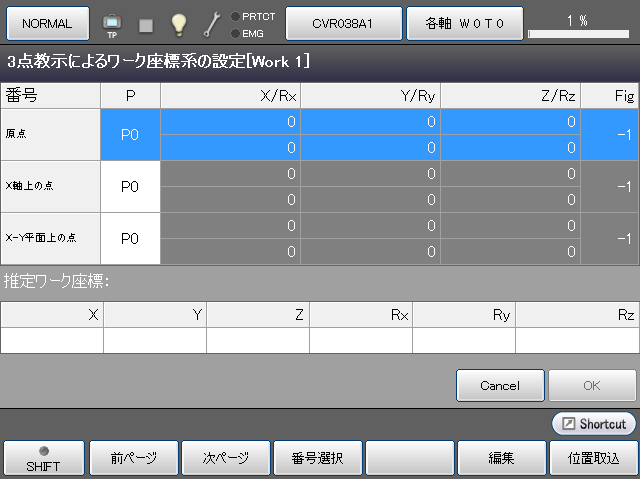
Task: Open the CVR038A1 robot type selector
Action: point(343,23)
